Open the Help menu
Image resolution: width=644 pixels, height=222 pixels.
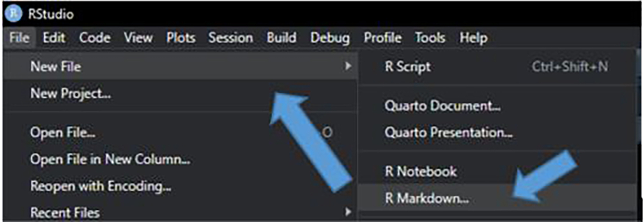(x=473, y=38)
